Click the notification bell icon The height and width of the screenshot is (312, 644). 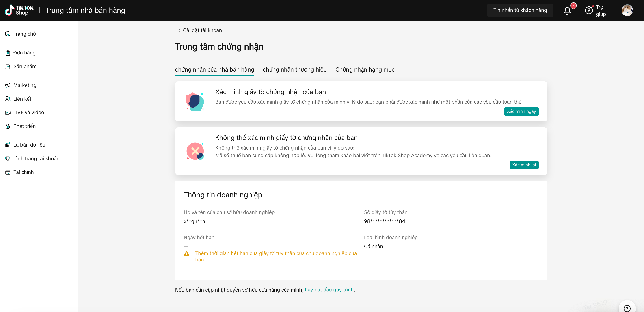[x=567, y=11]
